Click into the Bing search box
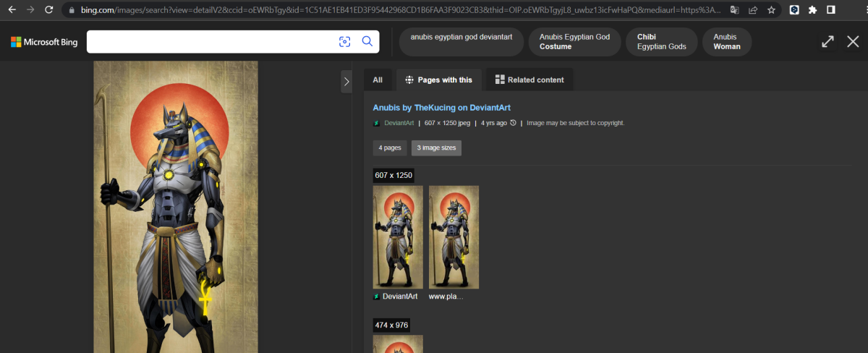 point(210,42)
